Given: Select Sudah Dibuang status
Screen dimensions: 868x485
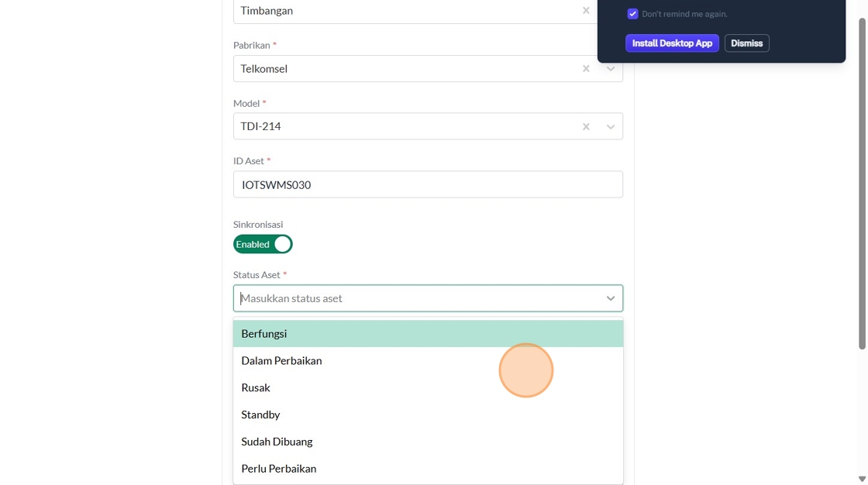Looking at the screenshot, I should [277, 442].
